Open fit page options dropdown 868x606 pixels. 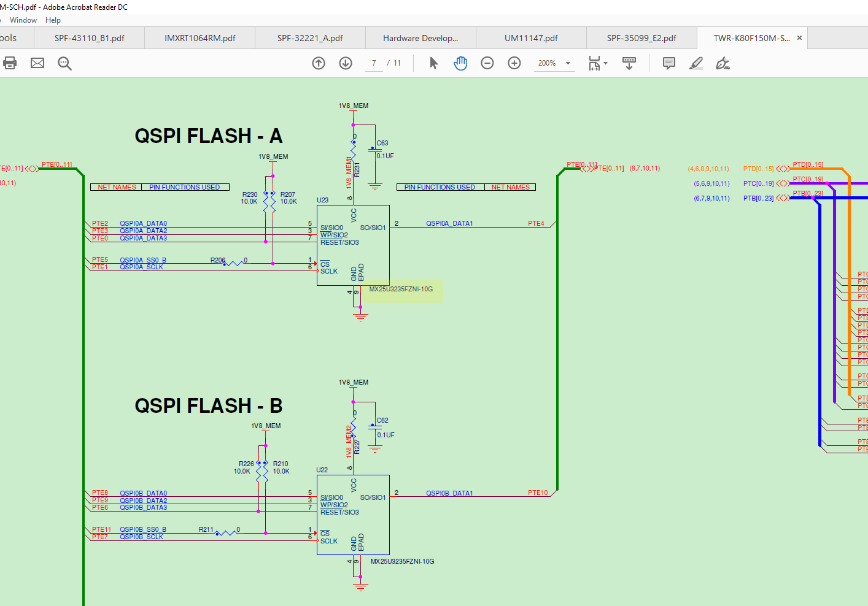[598, 63]
